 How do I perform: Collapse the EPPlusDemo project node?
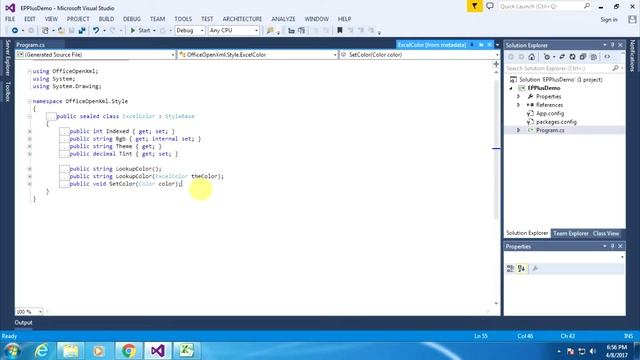[511, 88]
